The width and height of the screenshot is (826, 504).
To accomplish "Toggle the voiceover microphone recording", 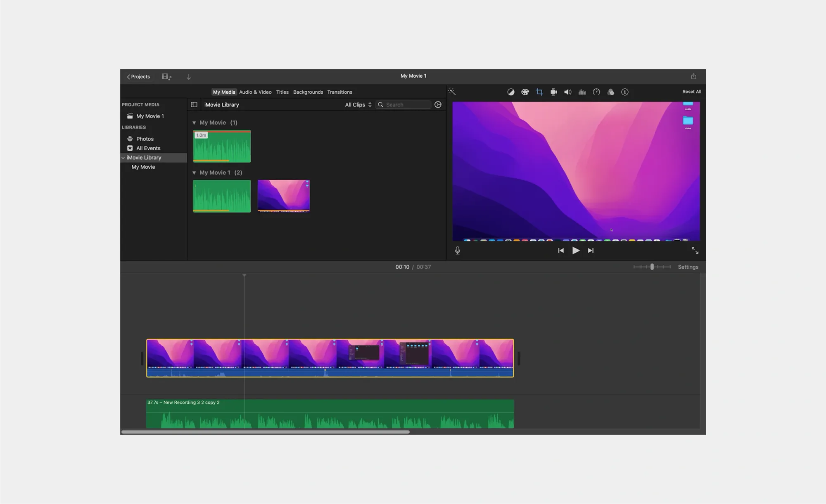I will click(458, 251).
